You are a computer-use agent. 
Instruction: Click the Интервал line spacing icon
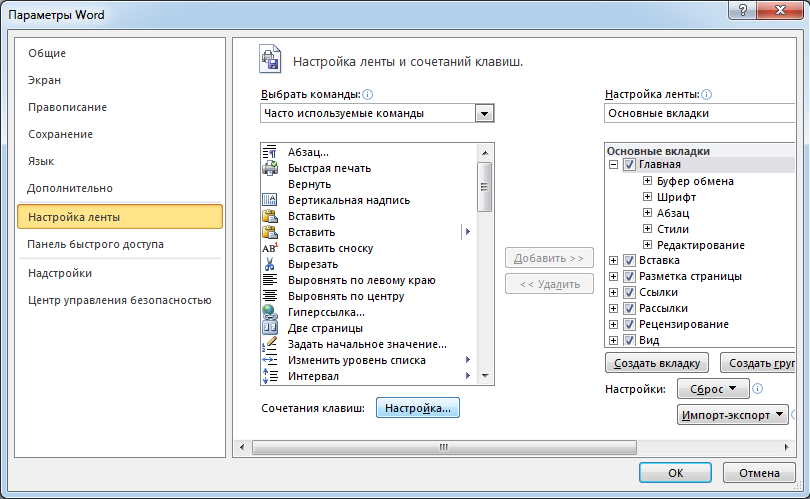pos(270,376)
